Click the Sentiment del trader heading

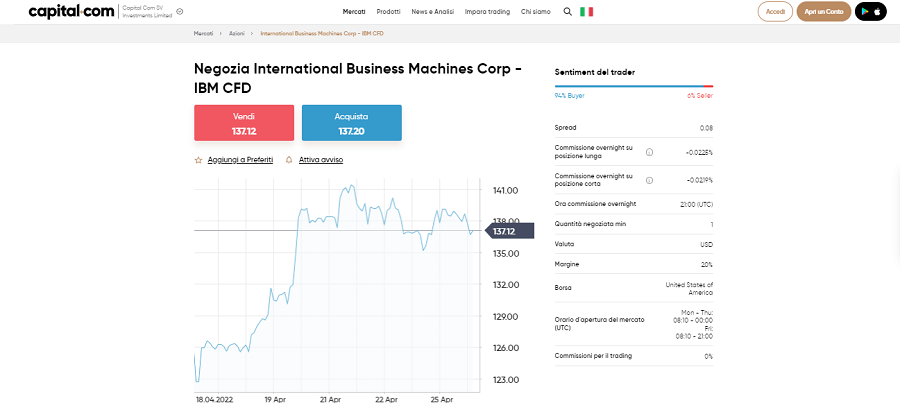click(595, 72)
